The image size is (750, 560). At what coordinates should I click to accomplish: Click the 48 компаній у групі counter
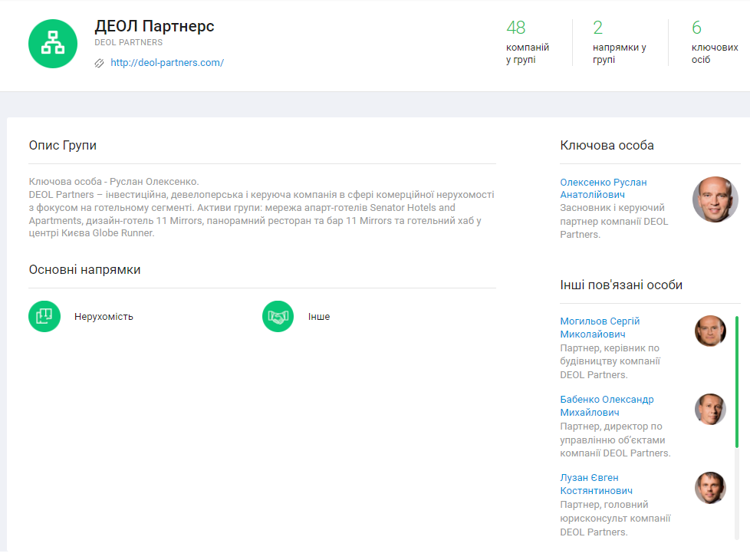(x=527, y=43)
